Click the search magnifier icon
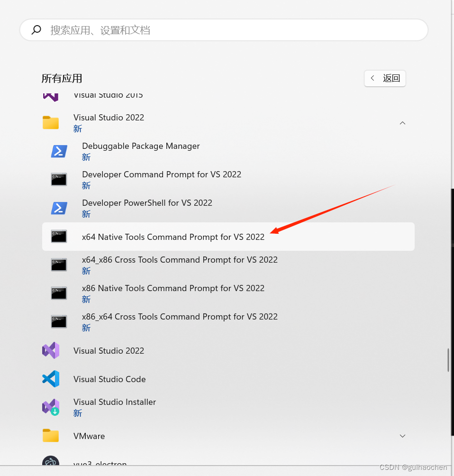Screen dimensions: 454x476 click(36, 30)
